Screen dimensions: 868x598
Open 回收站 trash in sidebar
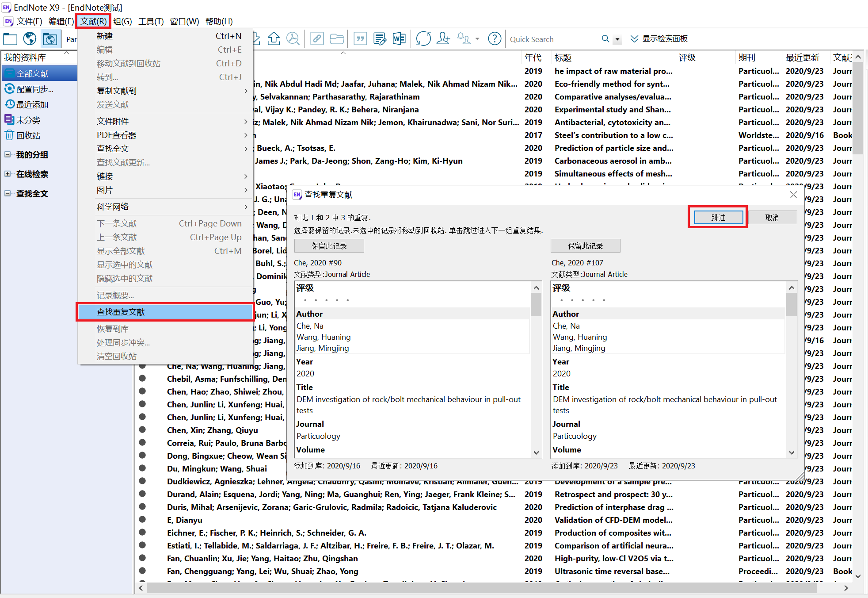tap(22, 136)
